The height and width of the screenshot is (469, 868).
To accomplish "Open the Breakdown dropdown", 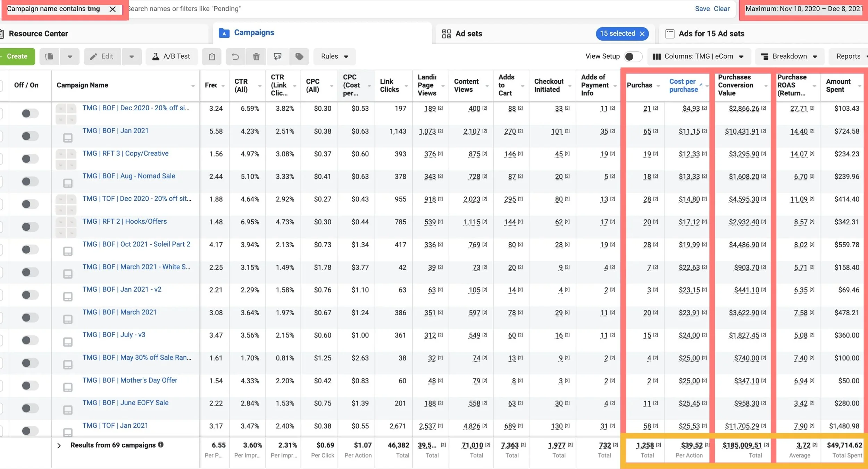I will 789,57.
